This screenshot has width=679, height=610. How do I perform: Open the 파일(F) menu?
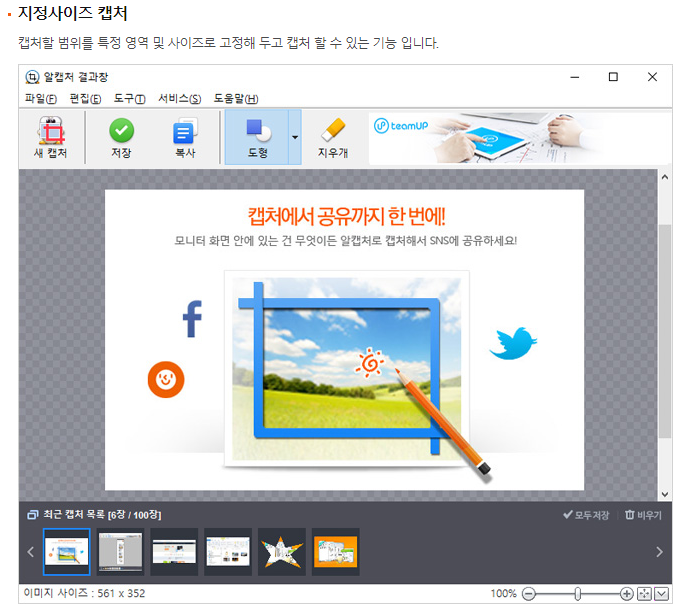(41, 99)
